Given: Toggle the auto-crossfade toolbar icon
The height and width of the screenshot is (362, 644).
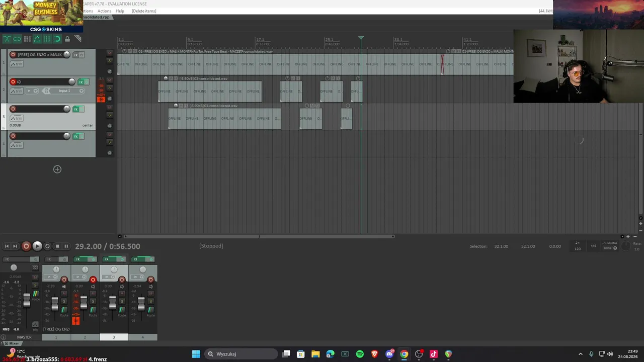Looking at the screenshot, I should click(x=7, y=39).
